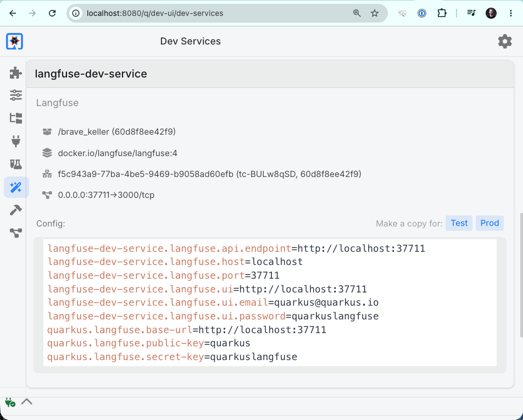Reload the Dev UI page
This screenshot has width=523, height=420.
point(52,13)
